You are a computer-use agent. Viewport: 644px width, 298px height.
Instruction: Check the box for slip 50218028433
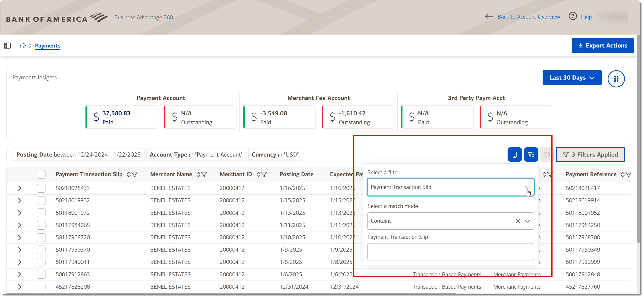point(41,188)
